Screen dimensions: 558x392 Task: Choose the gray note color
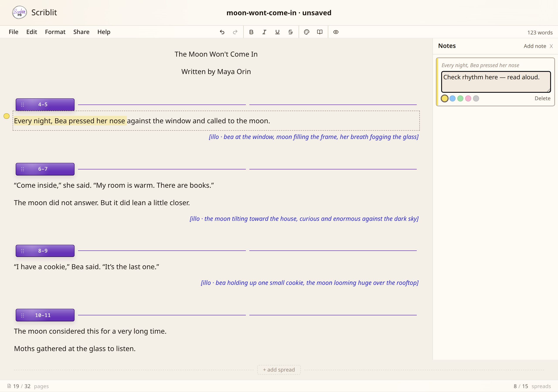point(476,98)
